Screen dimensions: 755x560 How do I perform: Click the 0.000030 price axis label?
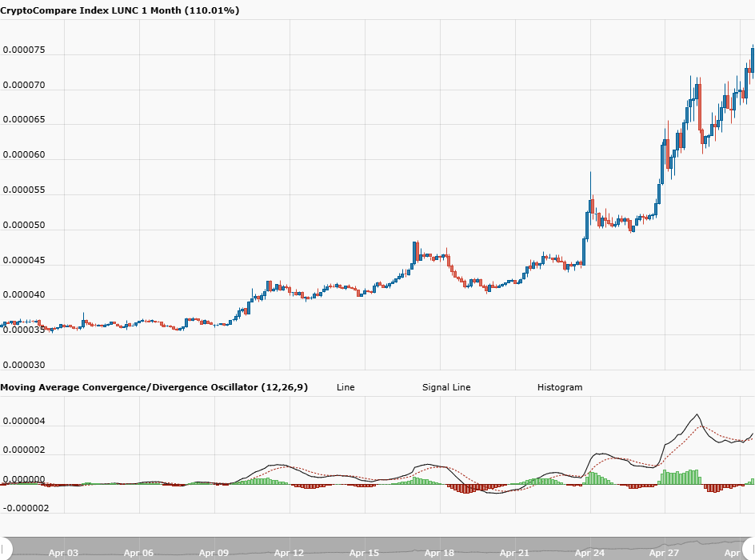pyautogui.click(x=25, y=366)
